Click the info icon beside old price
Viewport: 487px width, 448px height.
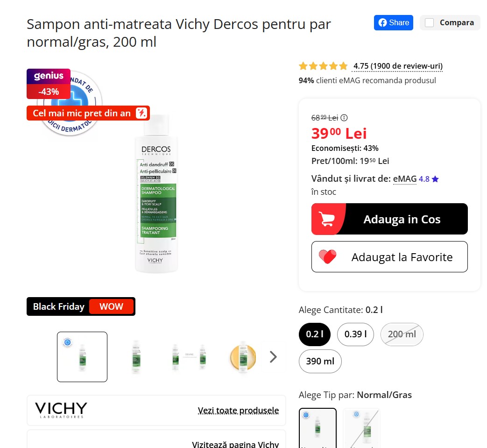(x=344, y=118)
